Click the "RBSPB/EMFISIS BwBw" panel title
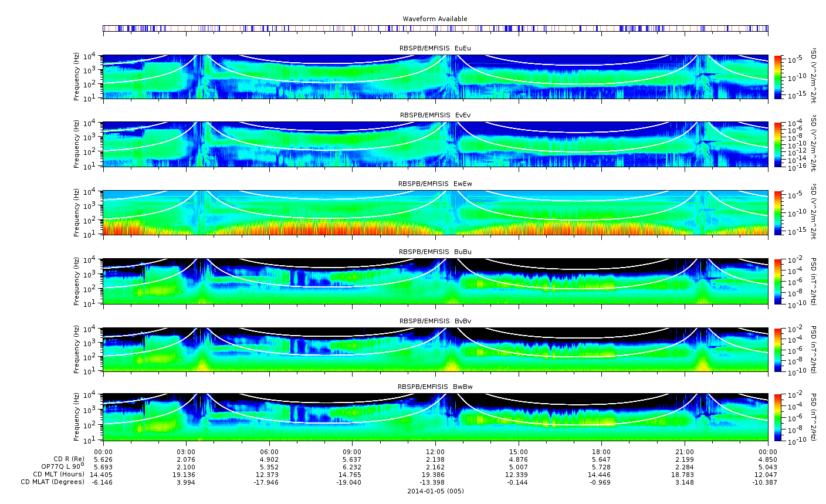This screenshot has height=504, width=826. coord(435,387)
